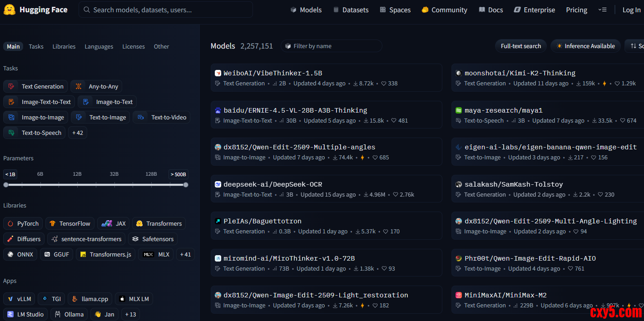Filter by TensorFlow library
The height and width of the screenshot is (321, 644).
pyautogui.click(x=70, y=223)
